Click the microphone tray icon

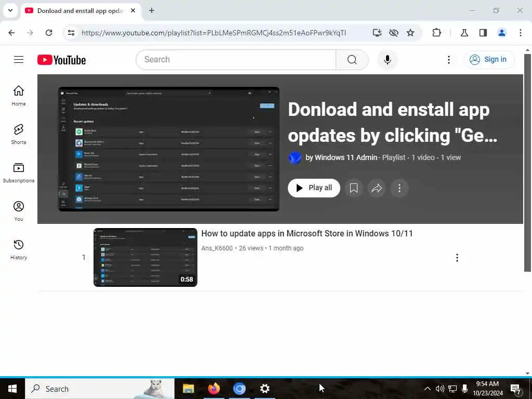[464, 389]
